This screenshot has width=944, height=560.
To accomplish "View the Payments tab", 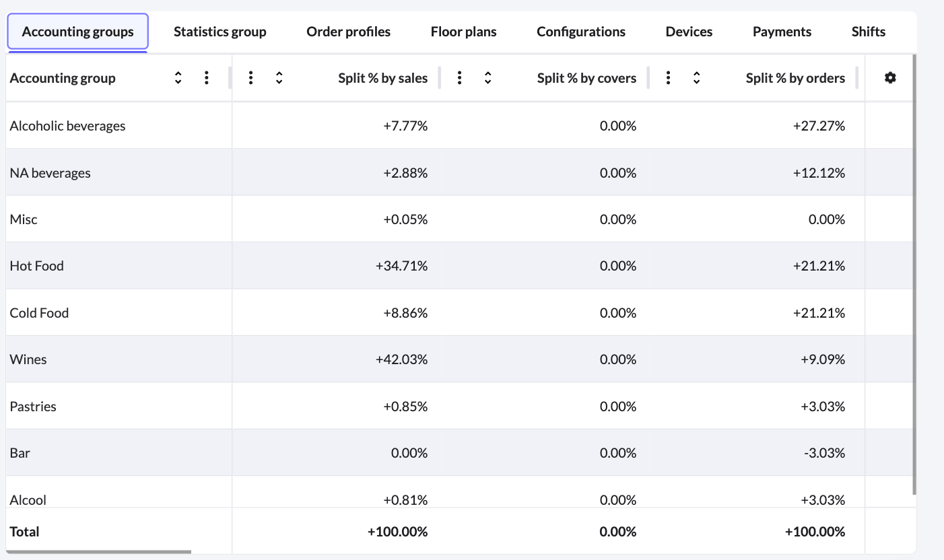I will pyautogui.click(x=782, y=32).
